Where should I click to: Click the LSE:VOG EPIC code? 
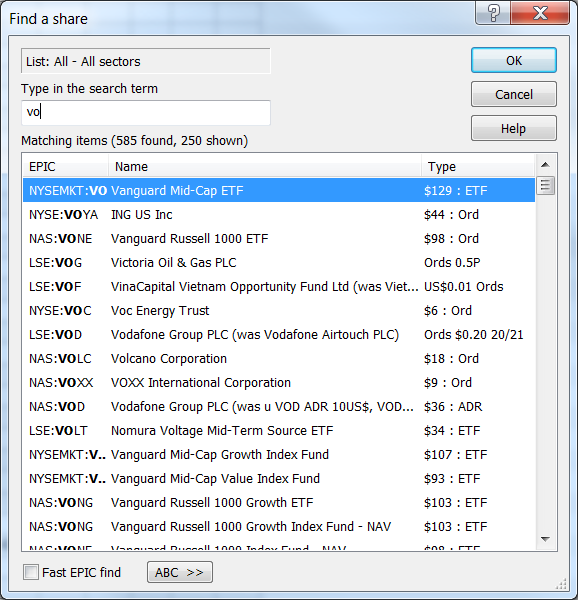point(55,263)
